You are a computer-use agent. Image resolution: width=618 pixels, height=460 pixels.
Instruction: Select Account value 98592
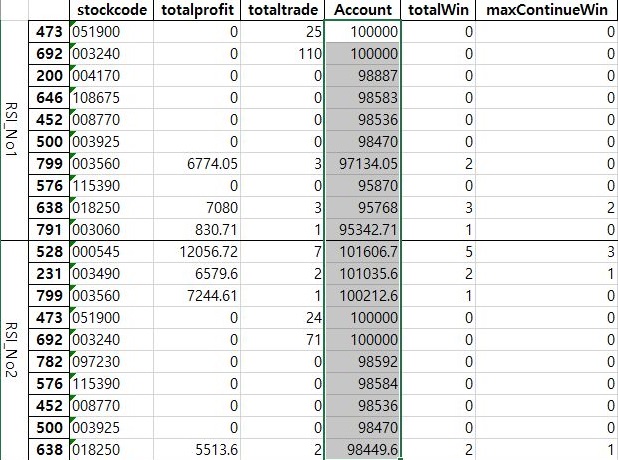click(363, 361)
